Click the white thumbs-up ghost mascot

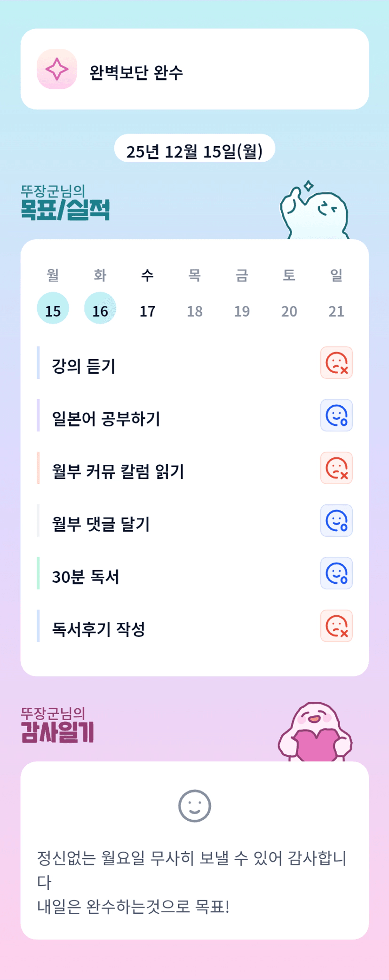(x=314, y=212)
